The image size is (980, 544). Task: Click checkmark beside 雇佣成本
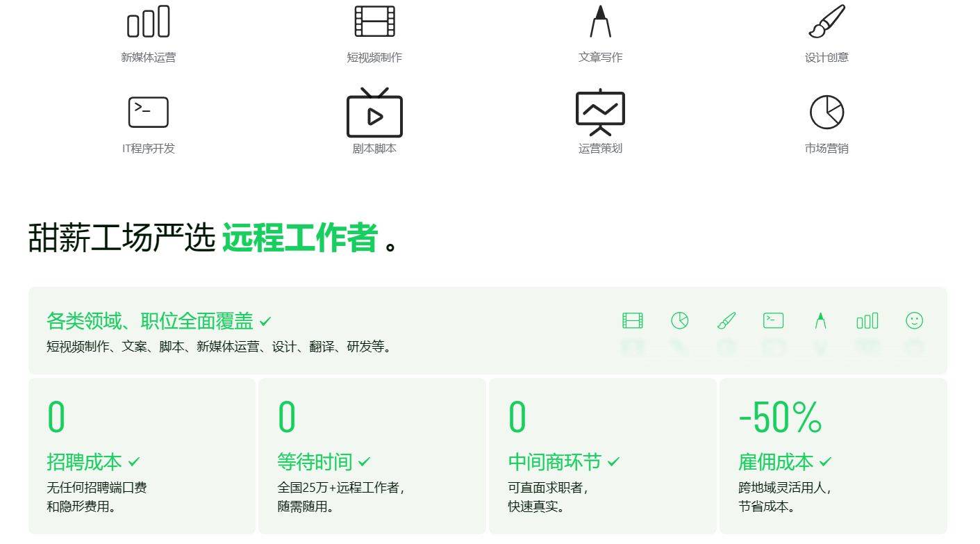[x=825, y=461]
